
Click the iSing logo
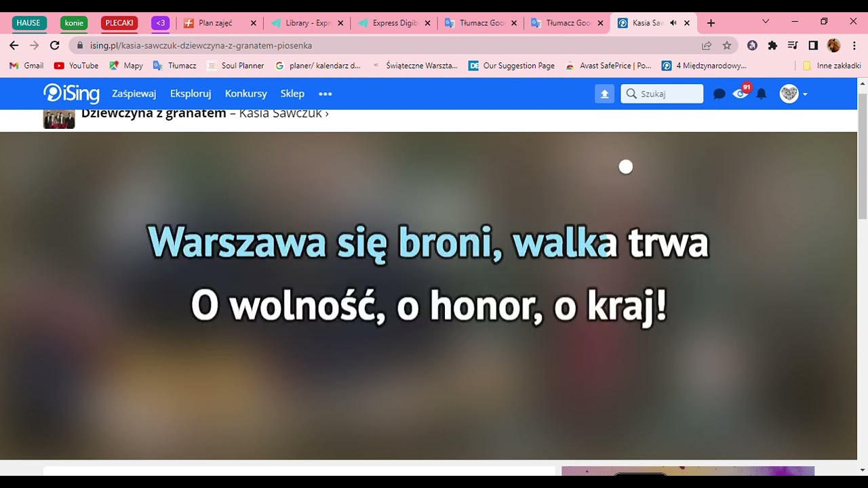tap(71, 94)
